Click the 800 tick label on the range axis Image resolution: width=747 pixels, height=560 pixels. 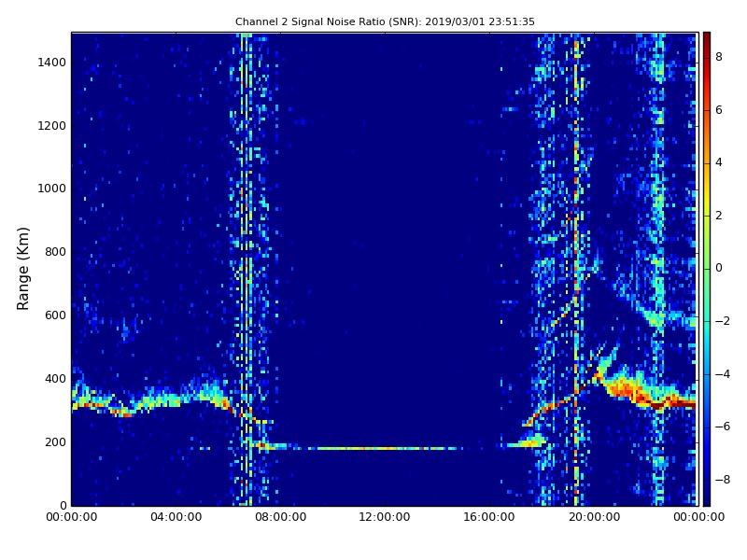point(55,252)
